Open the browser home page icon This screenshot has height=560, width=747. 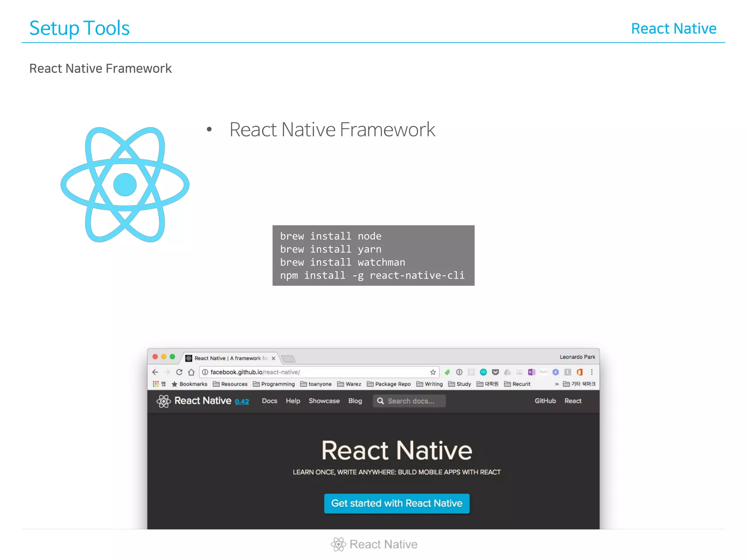191,372
